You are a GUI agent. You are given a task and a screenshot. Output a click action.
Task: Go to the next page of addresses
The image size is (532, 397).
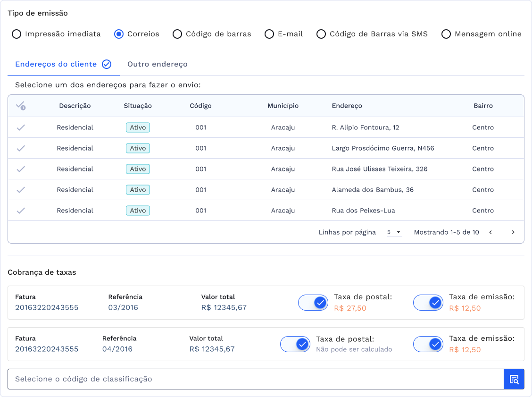point(513,232)
